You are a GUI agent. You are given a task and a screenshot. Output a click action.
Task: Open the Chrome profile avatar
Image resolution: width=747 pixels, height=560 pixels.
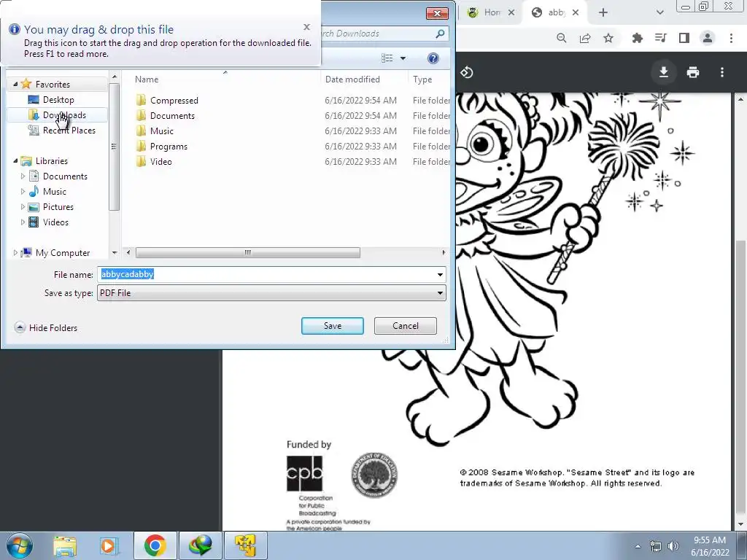(708, 38)
